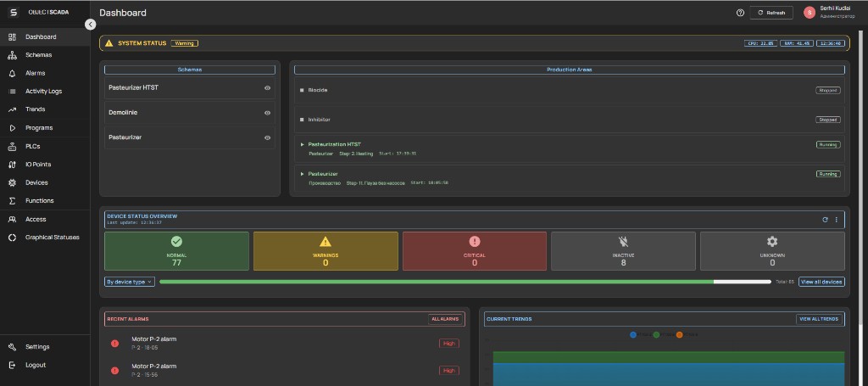Viewport: 868px width, 386px height.
Task: Click the Object SCADA logo icon
Action: tap(14, 12)
